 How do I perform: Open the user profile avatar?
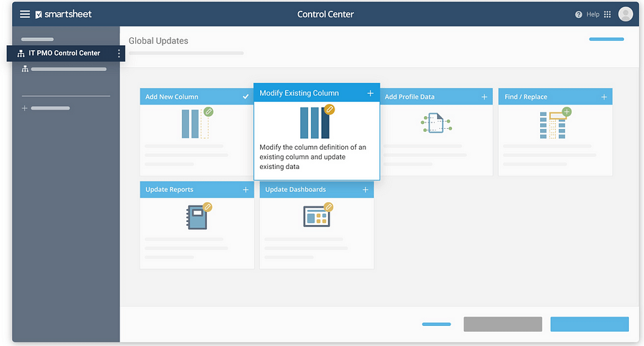click(625, 14)
